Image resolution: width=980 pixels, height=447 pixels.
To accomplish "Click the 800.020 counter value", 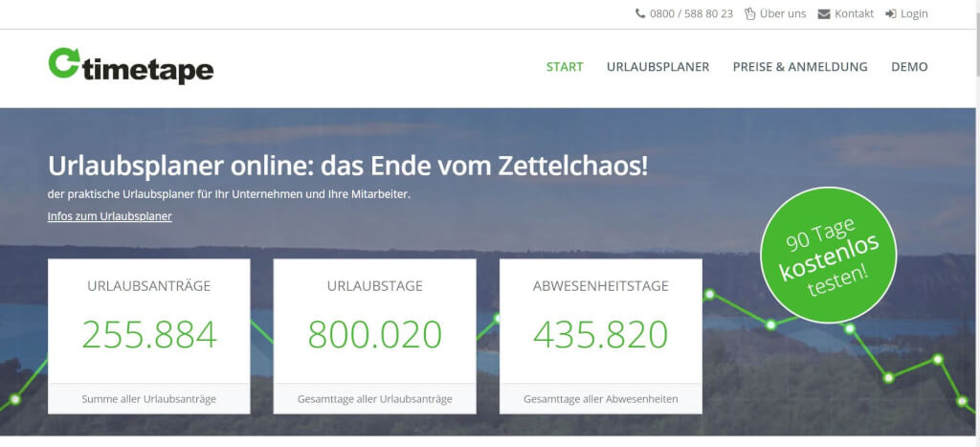I will (x=375, y=334).
